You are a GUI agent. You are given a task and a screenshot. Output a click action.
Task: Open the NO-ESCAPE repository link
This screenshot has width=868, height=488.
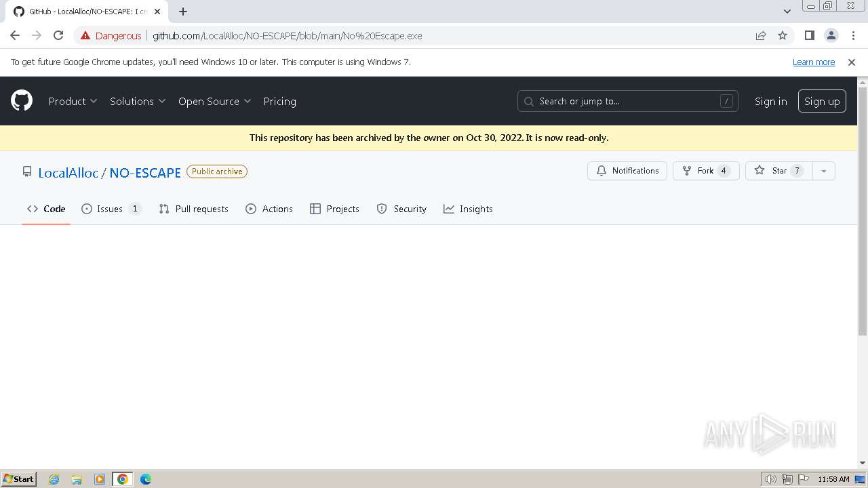pos(145,172)
